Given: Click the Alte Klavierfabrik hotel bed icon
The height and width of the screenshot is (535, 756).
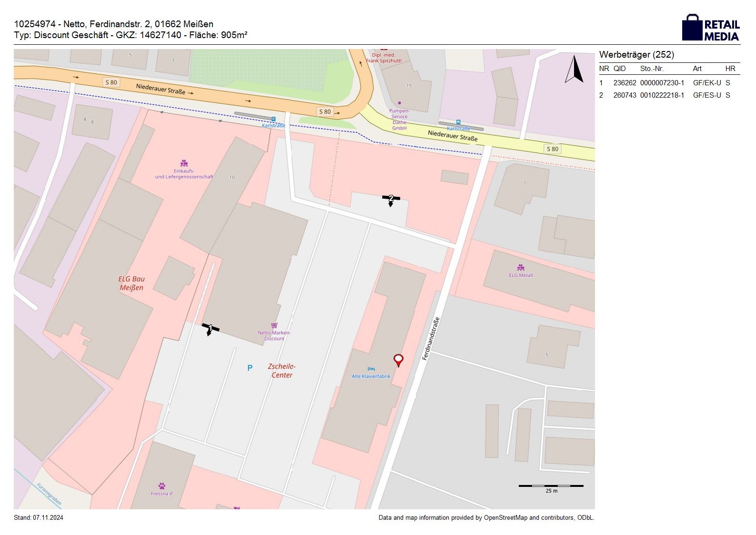Looking at the screenshot, I should point(371,369).
